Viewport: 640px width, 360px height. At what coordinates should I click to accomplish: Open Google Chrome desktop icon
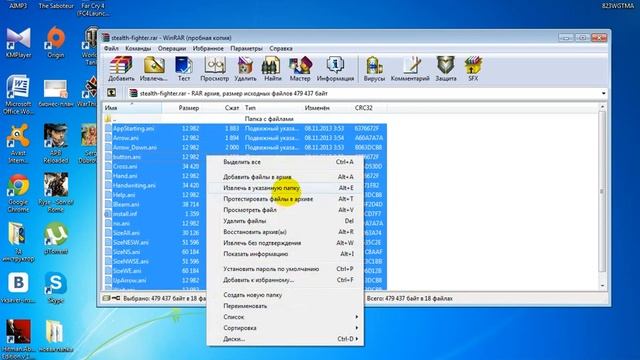pos(18,193)
